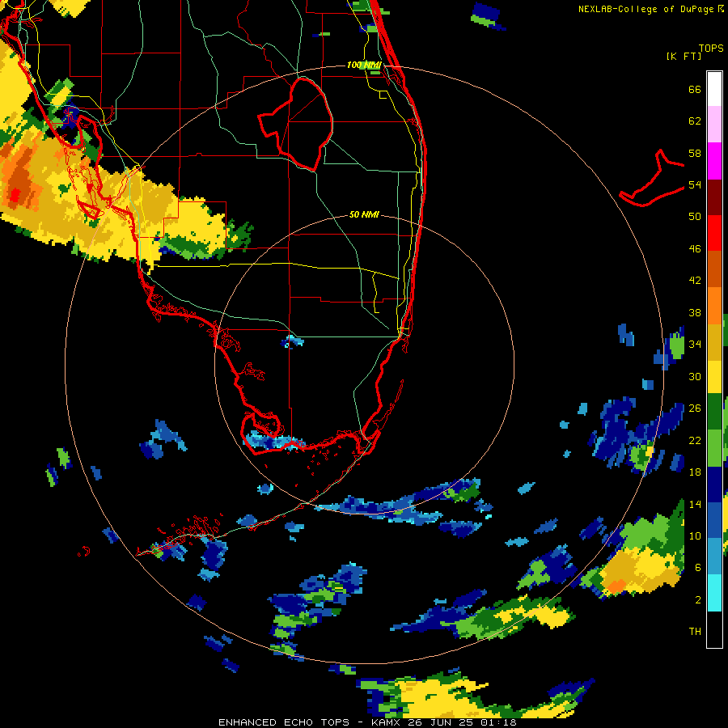Select the 62 value on the legend
The width and height of the screenshot is (728, 728).
(695, 121)
